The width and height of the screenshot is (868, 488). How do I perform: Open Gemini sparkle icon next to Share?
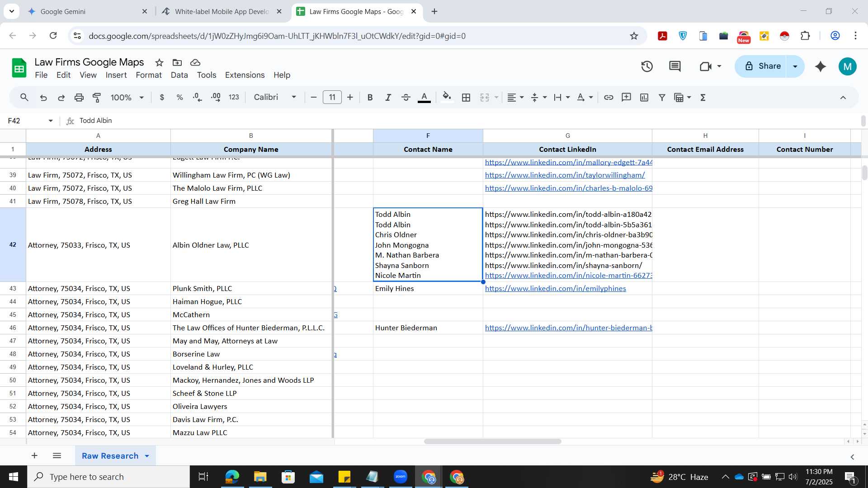(821, 66)
